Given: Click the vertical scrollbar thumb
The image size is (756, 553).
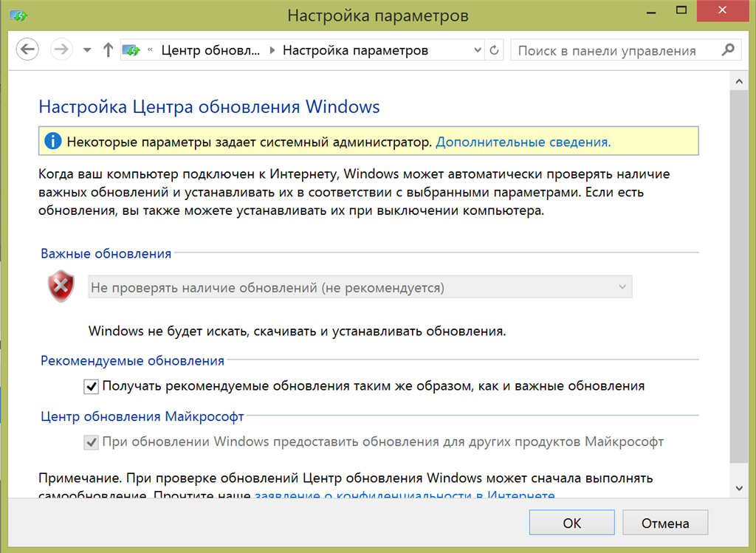Looking at the screenshot, I should pyautogui.click(x=738, y=276).
